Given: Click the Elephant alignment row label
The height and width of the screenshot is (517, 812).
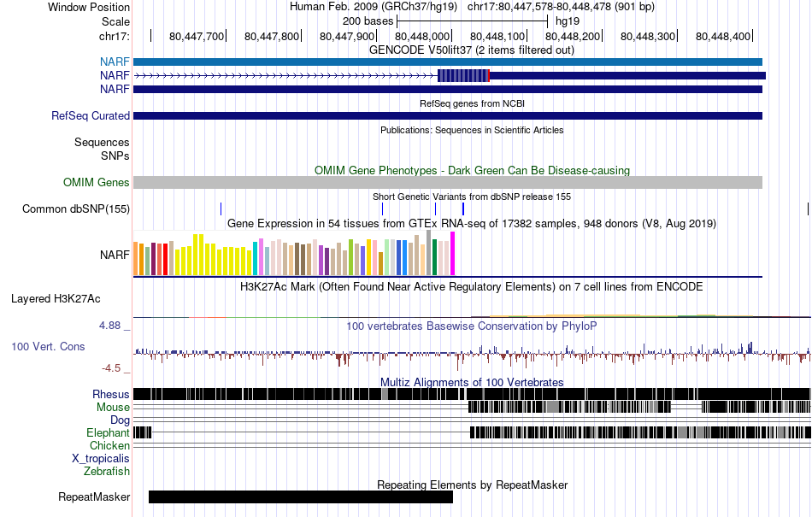Looking at the screenshot, I should pyautogui.click(x=109, y=432).
